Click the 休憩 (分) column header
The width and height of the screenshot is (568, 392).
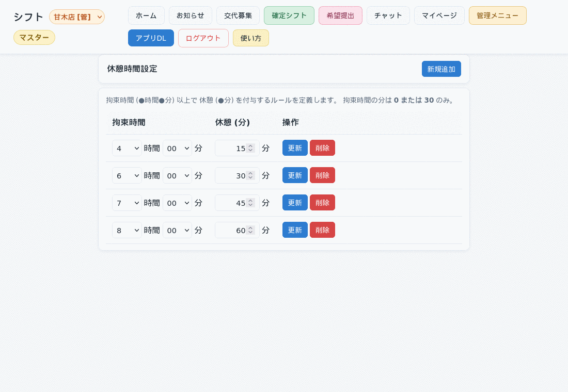[x=232, y=122]
